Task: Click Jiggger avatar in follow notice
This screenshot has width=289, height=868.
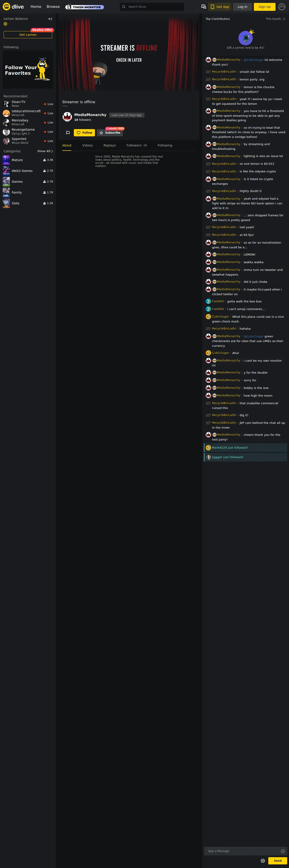Action: 208,457
